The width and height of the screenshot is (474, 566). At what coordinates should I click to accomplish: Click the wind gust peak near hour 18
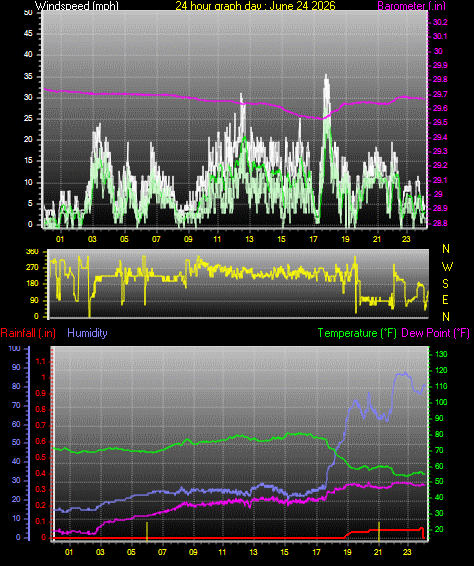click(326, 77)
